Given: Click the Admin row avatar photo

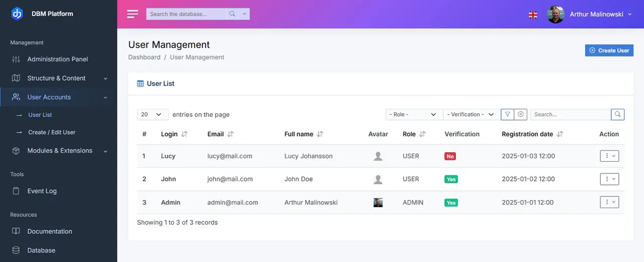Looking at the screenshot, I should coord(378,203).
